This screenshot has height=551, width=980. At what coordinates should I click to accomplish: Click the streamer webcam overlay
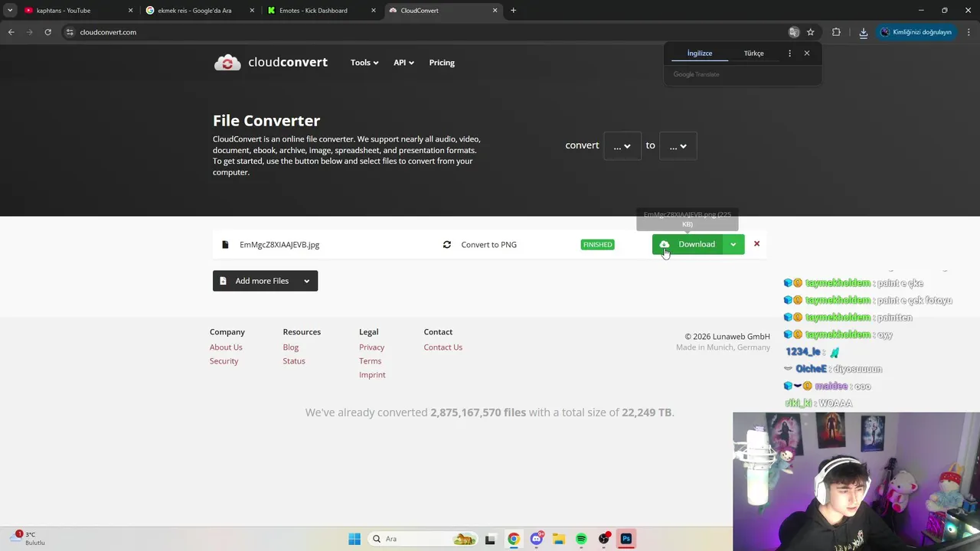coord(856,481)
